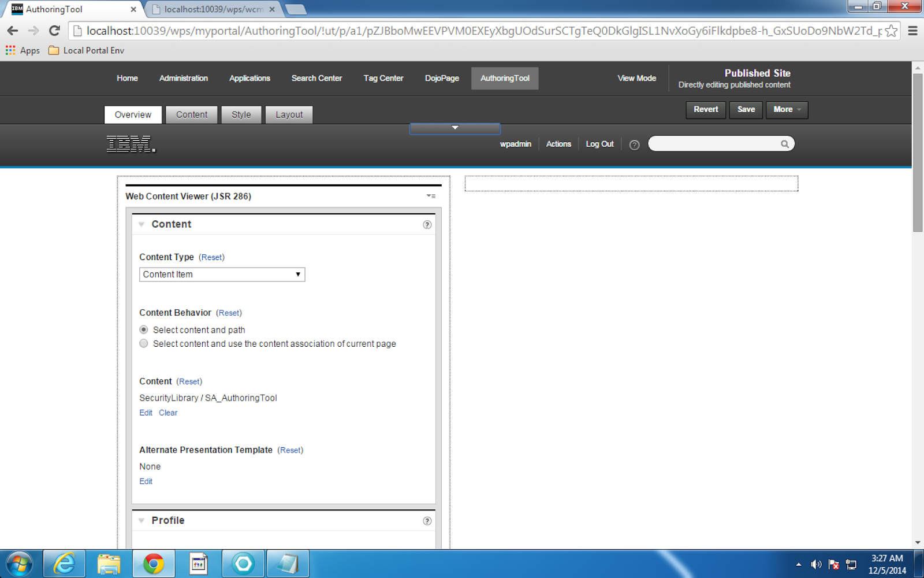924x578 pixels.
Task: Open the More dropdown button
Action: [787, 109]
